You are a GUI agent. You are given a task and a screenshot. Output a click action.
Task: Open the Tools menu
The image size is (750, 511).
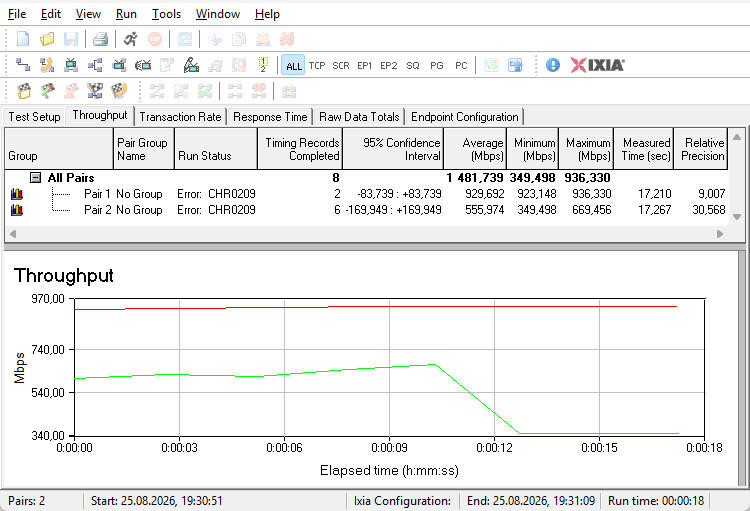click(x=166, y=14)
